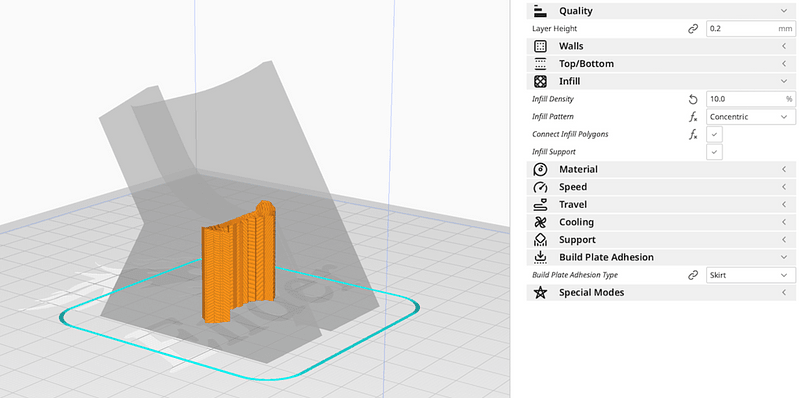
Task: Click the Walls category icon
Action: click(540, 46)
